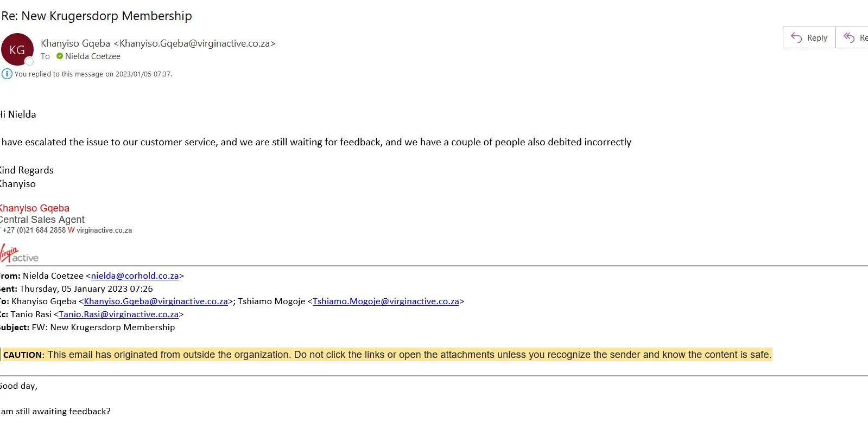Click green availability icon next to Nielda Coetzee

point(60,56)
